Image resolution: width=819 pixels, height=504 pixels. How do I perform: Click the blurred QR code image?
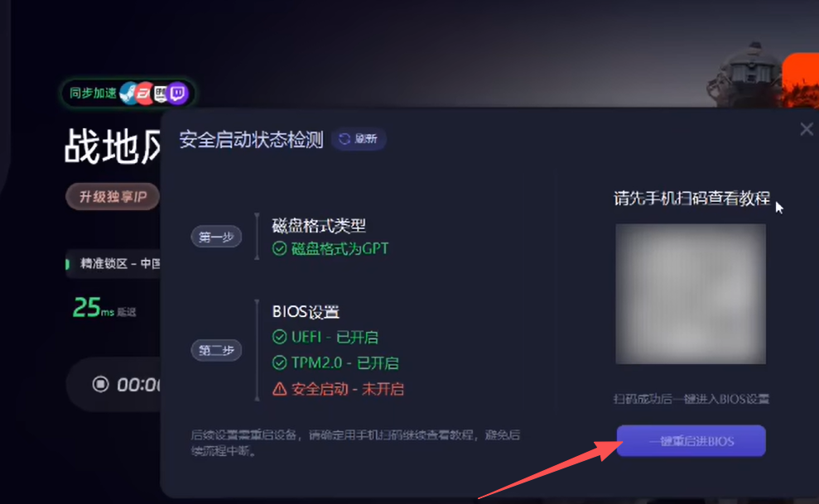[x=691, y=294]
